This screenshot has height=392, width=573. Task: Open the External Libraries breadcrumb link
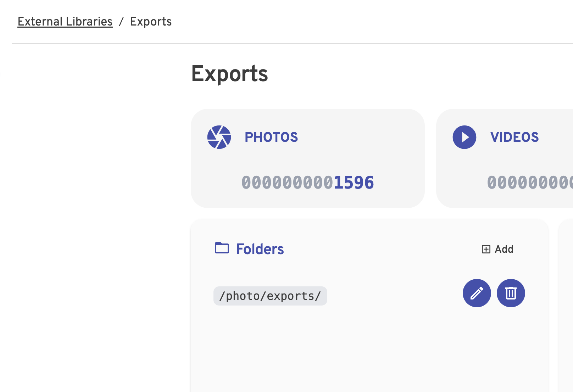point(65,22)
